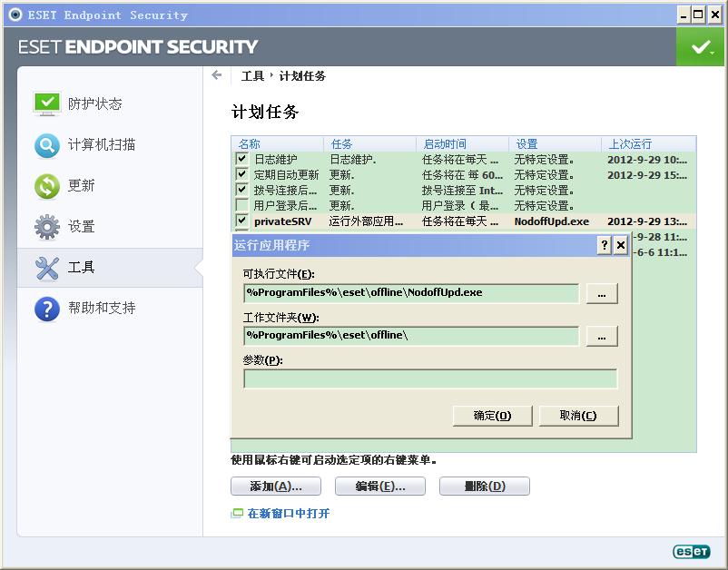Select the 定期自动更新 row name

pos(287,175)
